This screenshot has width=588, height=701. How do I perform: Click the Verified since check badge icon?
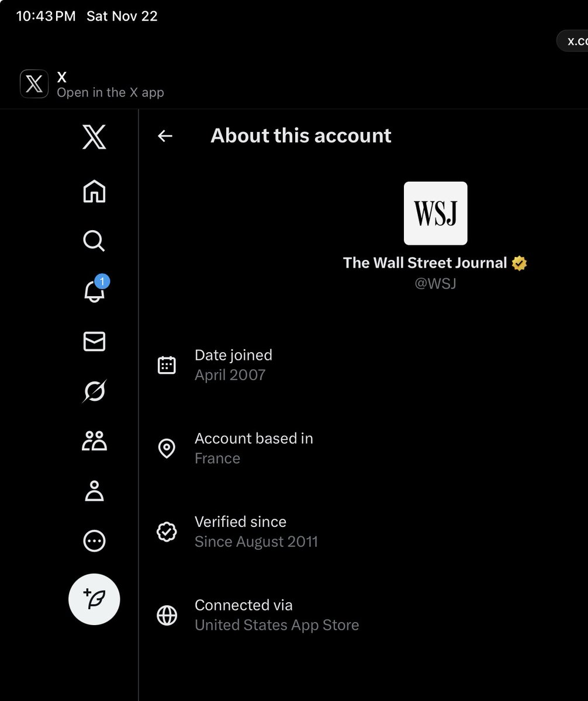[x=167, y=532]
